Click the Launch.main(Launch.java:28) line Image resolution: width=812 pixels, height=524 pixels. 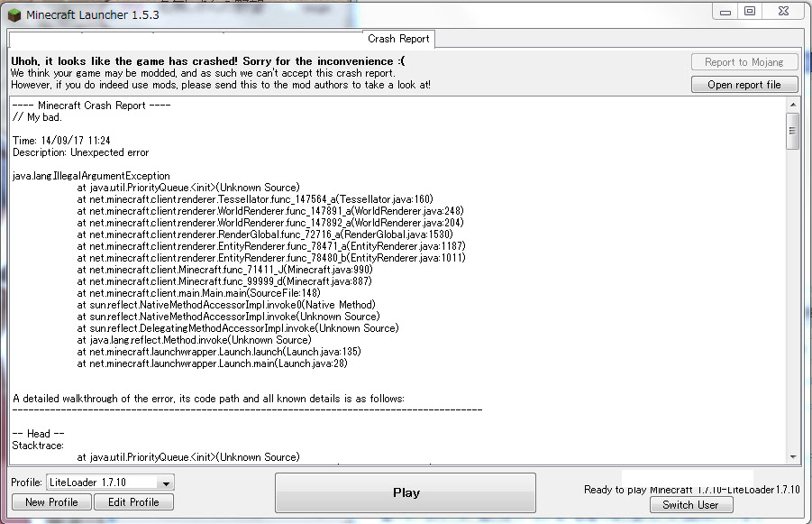point(213,363)
